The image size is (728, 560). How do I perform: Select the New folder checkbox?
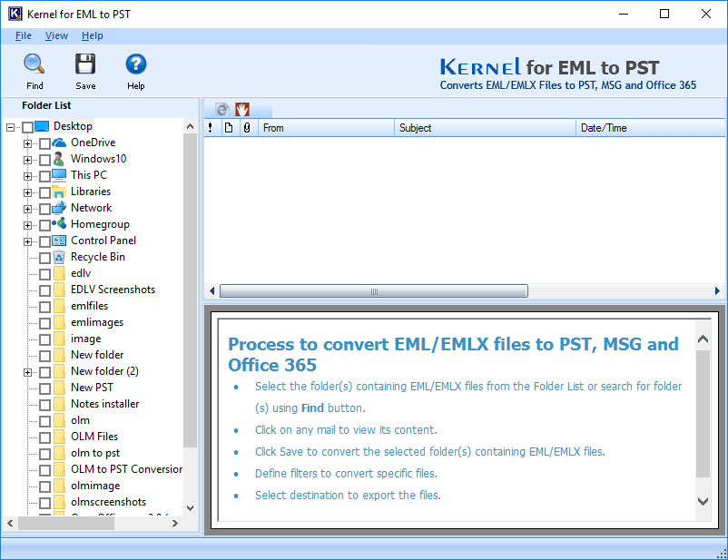pos(44,356)
